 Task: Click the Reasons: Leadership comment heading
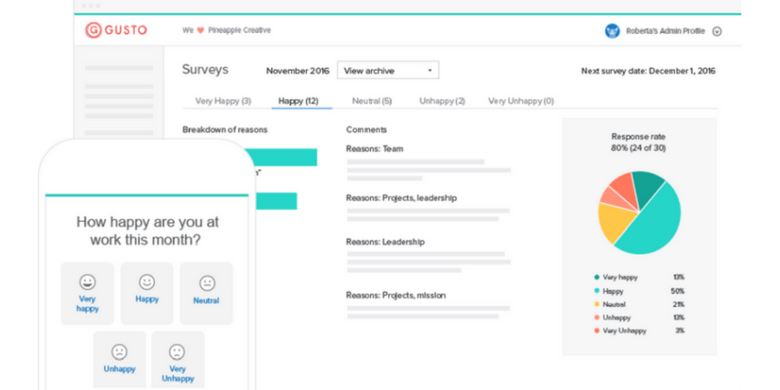pyautogui.click(x=386, y=242)
